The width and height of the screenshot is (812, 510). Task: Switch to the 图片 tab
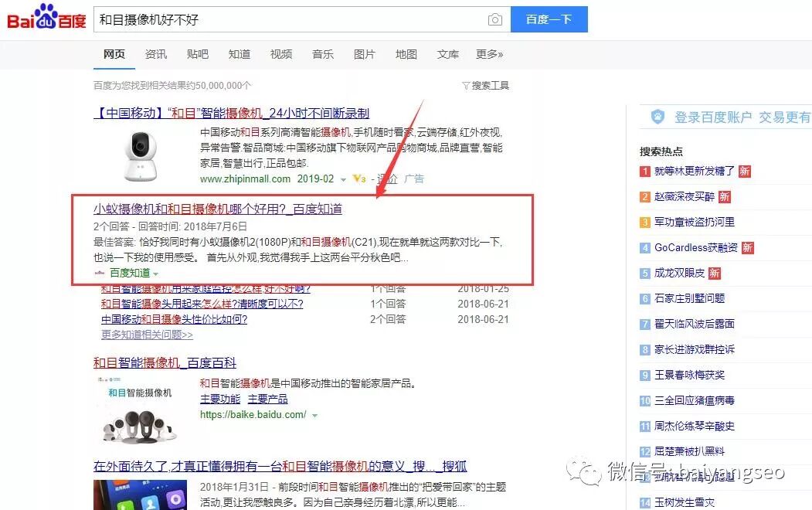tap(365, 54)
